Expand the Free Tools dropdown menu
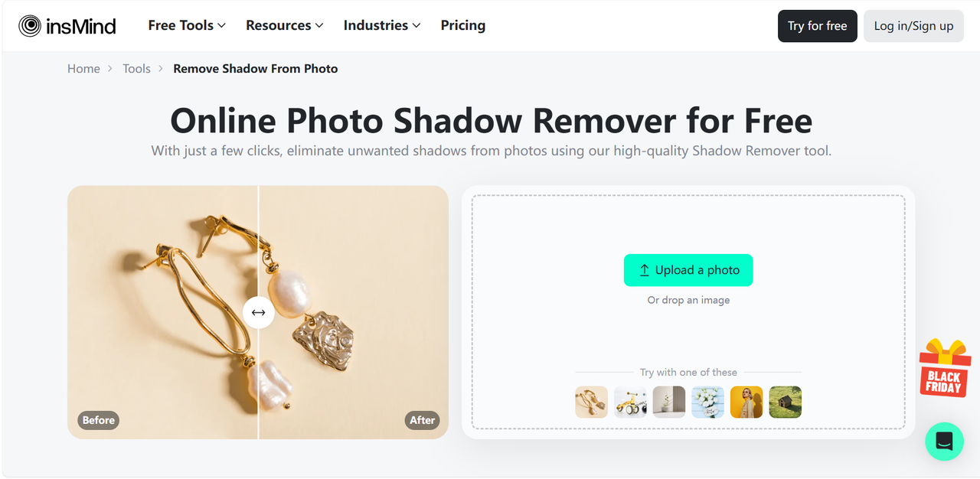 [187, 25]
